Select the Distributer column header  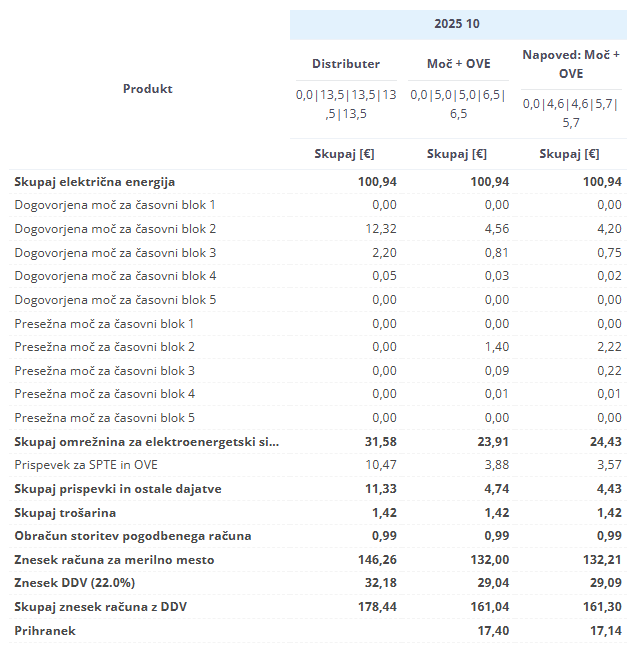pos(346,64)
